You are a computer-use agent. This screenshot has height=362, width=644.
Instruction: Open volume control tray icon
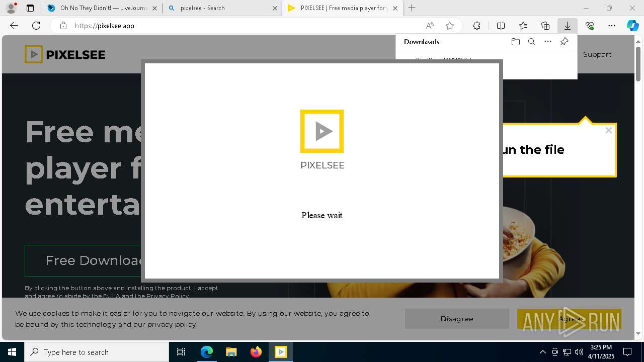coord(579,352)
